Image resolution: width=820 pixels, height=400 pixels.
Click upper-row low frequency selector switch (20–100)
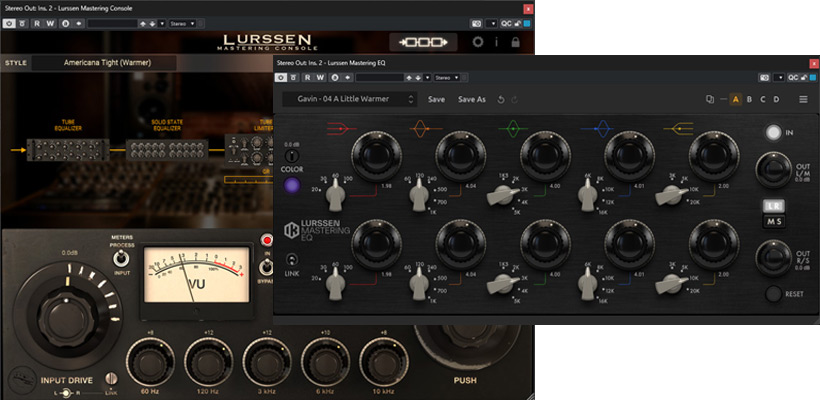click(335, 196)
